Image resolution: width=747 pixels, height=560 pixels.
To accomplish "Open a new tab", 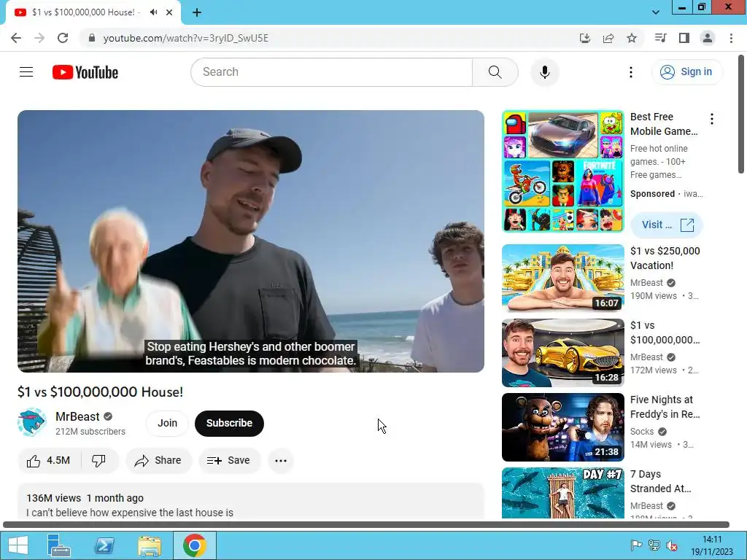I will [x=197, y=12].
